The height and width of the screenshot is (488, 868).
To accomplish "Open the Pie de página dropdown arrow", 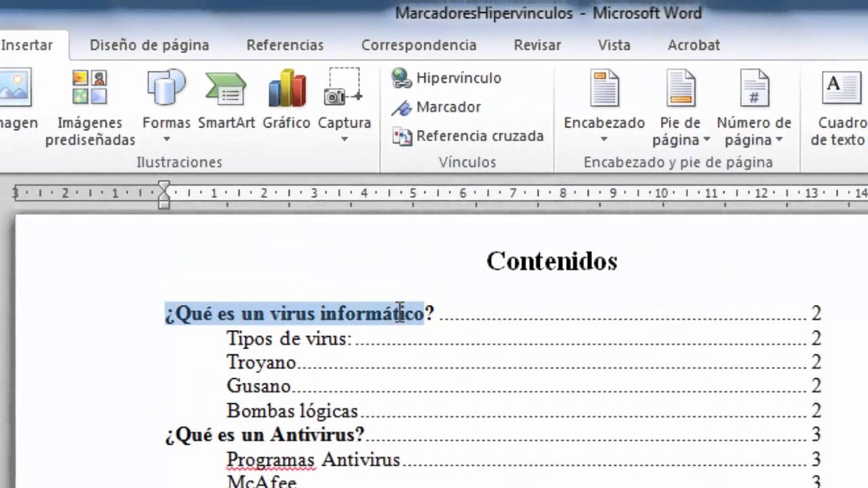I will click(707, 140).
